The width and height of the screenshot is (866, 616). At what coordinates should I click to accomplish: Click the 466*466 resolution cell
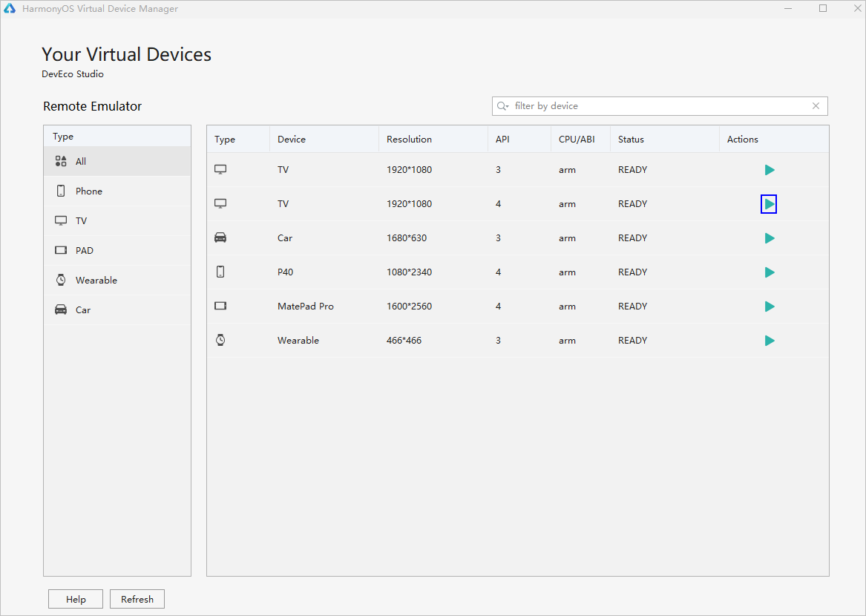(x=404, y=341)
